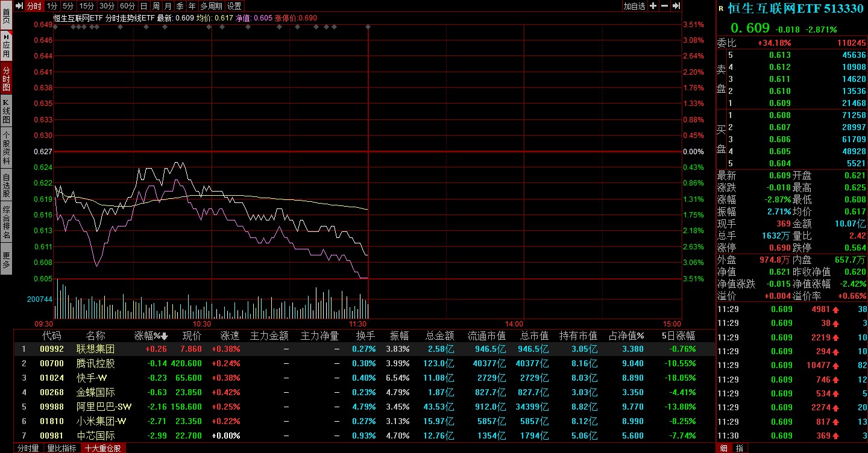Switch to 1分 minute chart period

click(52, 6)
